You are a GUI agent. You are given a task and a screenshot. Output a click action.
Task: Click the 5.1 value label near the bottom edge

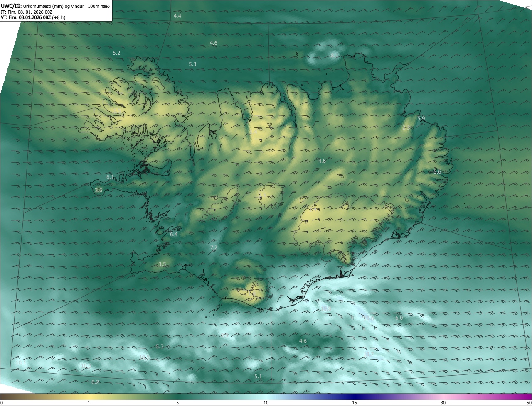[x=258, y=377]
